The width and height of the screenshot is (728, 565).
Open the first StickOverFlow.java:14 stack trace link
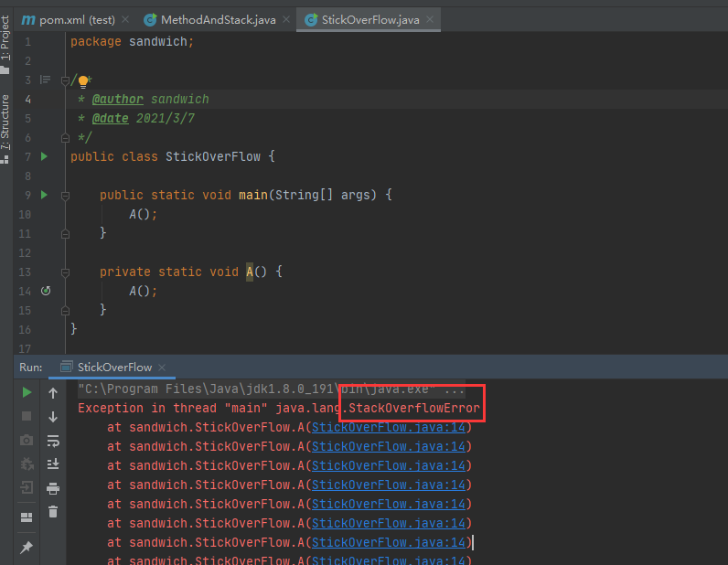(x=388, y=428)
